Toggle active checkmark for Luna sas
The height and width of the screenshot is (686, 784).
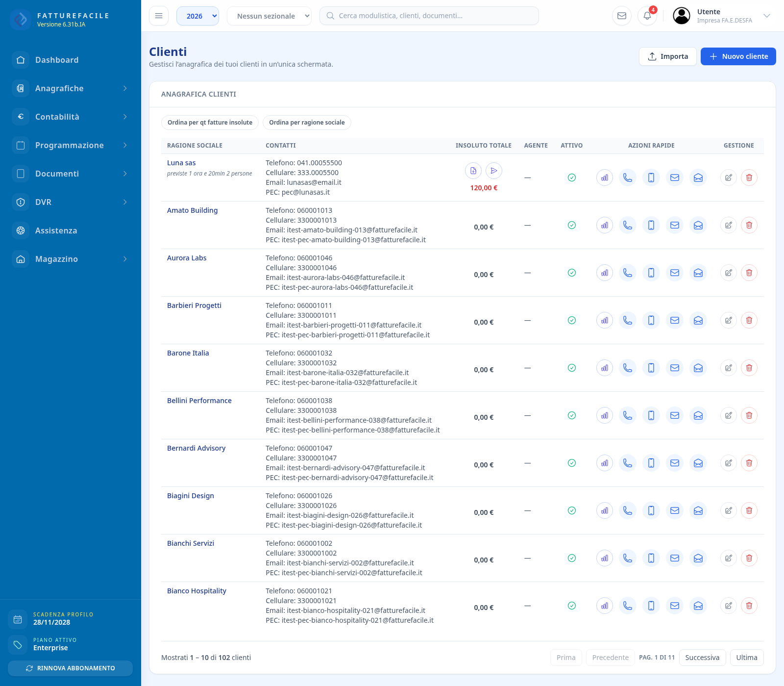click(x=572, y=178)
